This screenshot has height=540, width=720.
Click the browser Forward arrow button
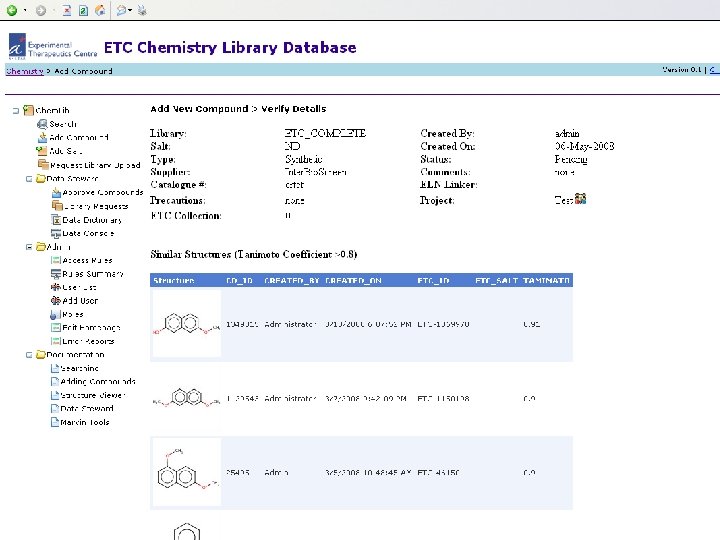pyautogui.click(x=41, y=10)
